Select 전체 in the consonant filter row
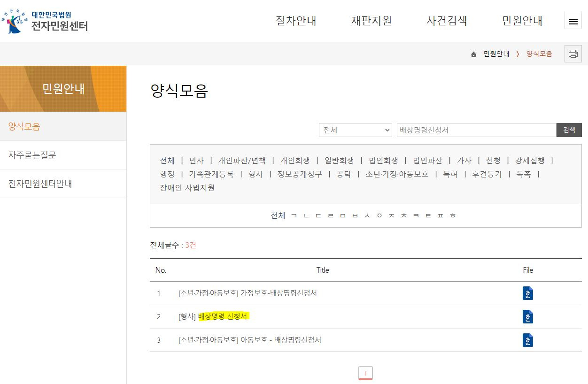Viewport: 588px width, 384px height. [278, 215]
